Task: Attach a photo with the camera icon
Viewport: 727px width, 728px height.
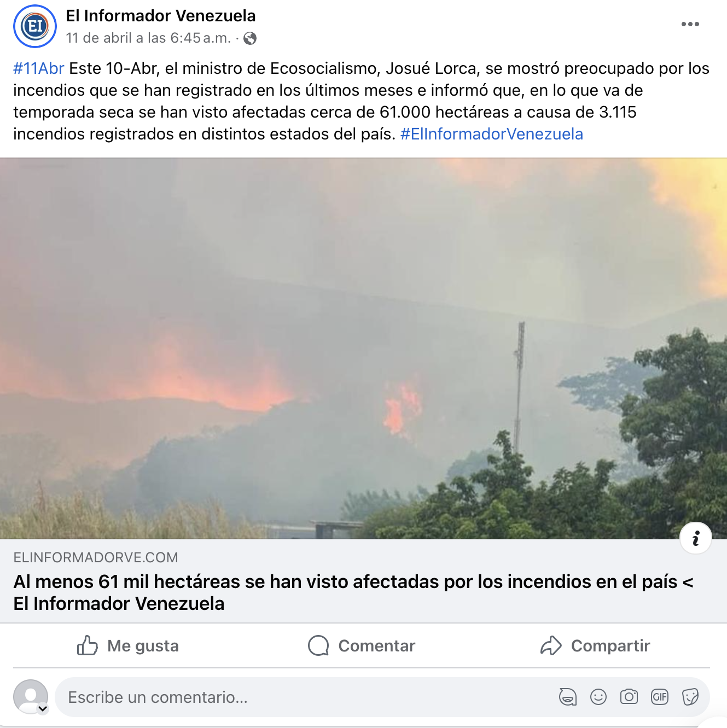Action: pos(629,697)
